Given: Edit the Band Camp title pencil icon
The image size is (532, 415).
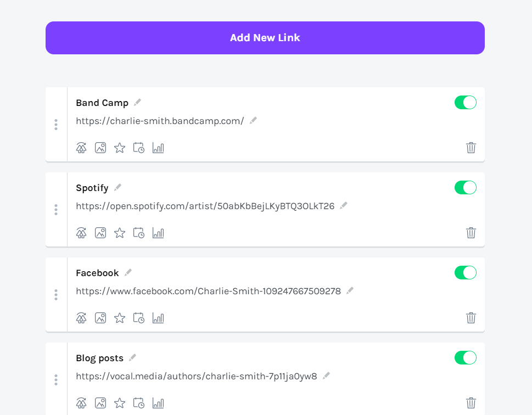Looking at the screenshot, I should point(137,102).
